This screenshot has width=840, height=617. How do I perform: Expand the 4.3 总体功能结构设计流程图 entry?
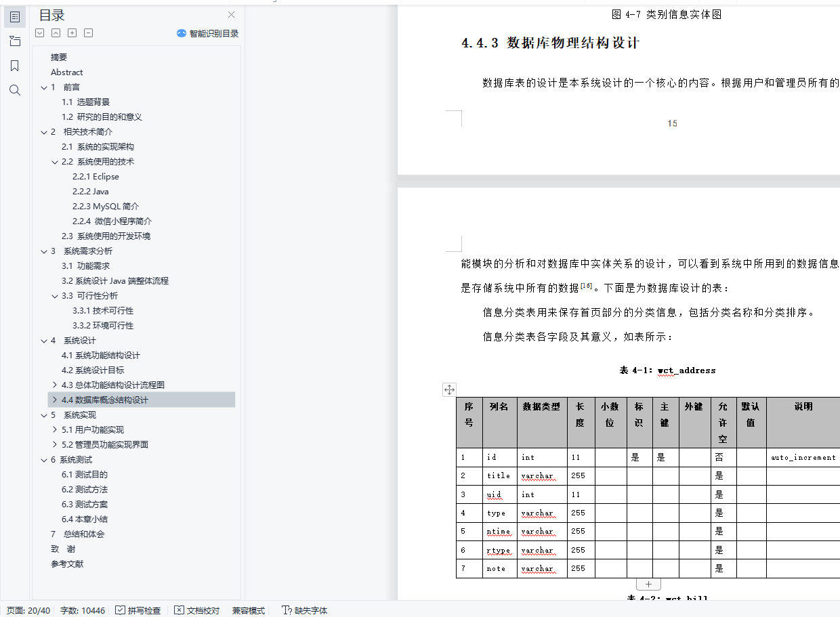pos(55,385)
